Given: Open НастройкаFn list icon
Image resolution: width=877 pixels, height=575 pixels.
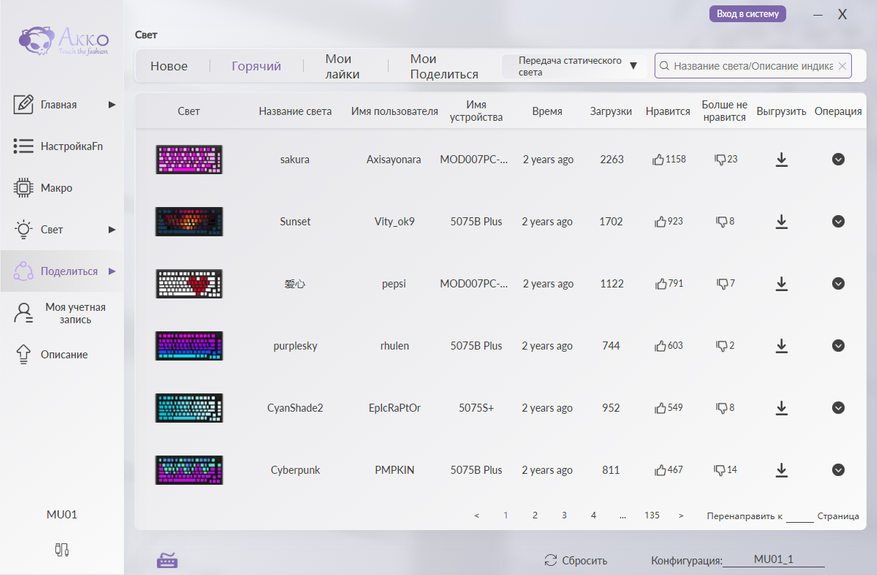Looking at the screenshot, I should point(23,146).
